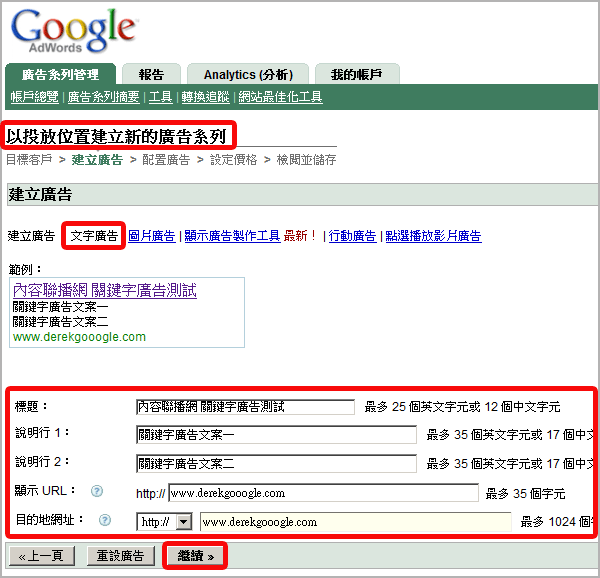This screenshot has width=600, height=578.
Task: Click preview URL www.derekgooogle.com in green
Action: (79, 337)
